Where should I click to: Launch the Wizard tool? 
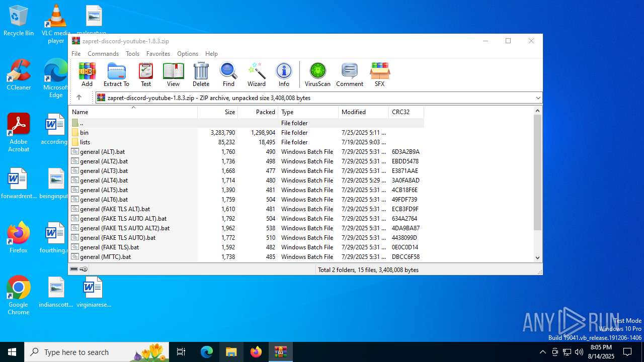click(x=256, y=74)
